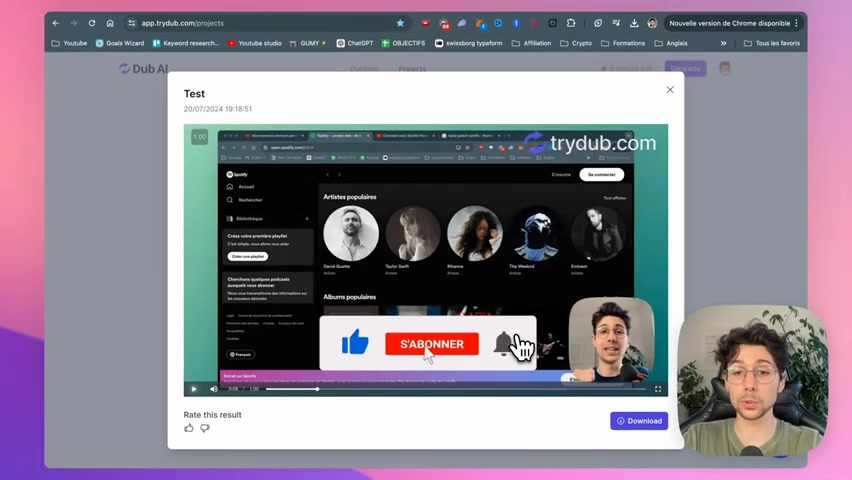
Task: Switch to the Projects tab
Action: click(412, 69)
